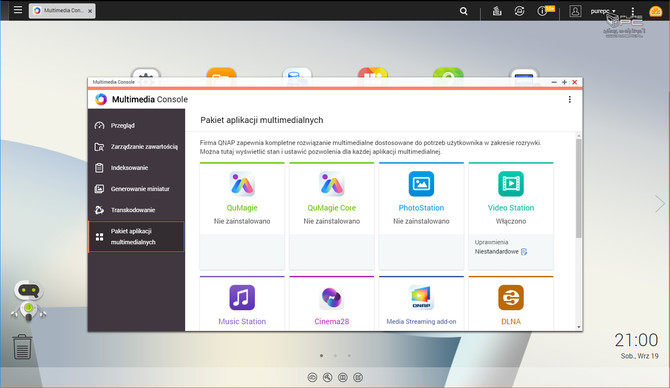Open the desktop recycle bin
670x388 pixels.
22,347
